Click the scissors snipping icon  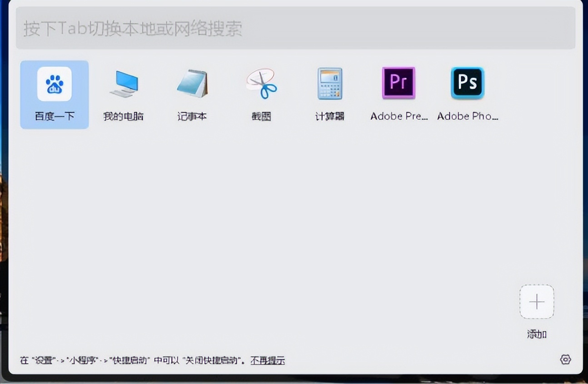pyautogui.click(x=260, y=84)
